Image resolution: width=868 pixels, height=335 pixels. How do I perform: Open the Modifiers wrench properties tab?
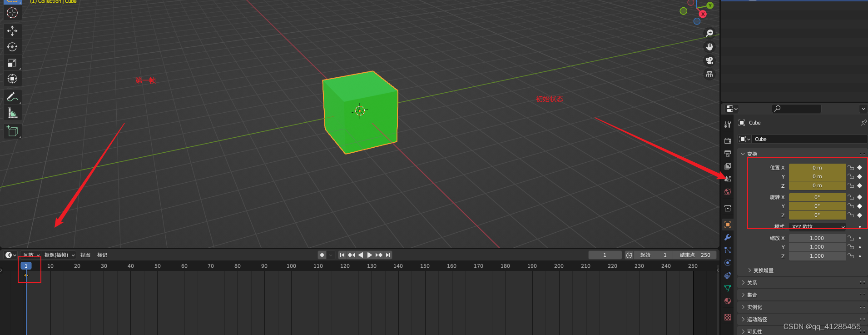click(728, 237)
